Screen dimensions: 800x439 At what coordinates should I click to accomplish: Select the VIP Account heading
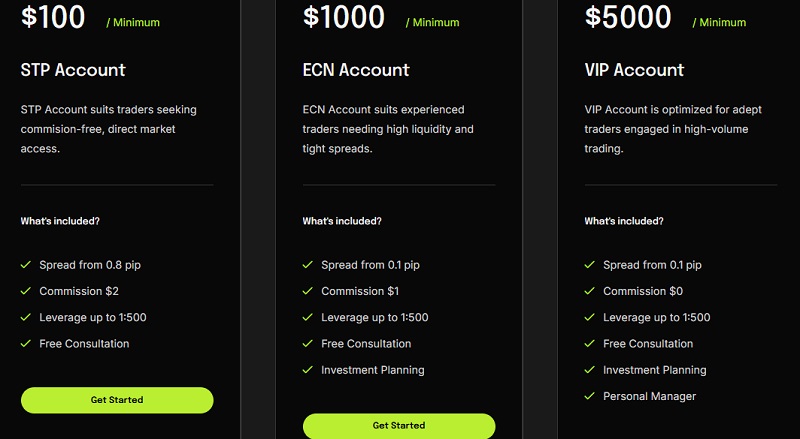634,70
